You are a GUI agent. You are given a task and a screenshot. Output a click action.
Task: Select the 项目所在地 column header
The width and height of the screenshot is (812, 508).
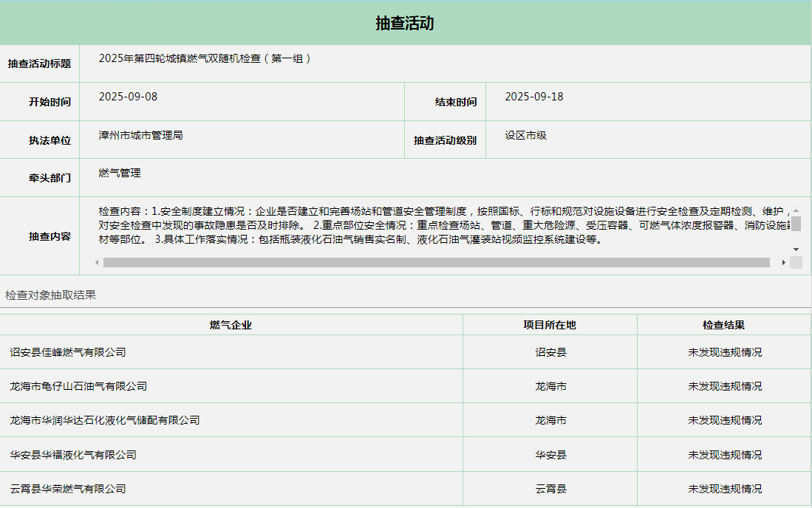click(550, 325)
